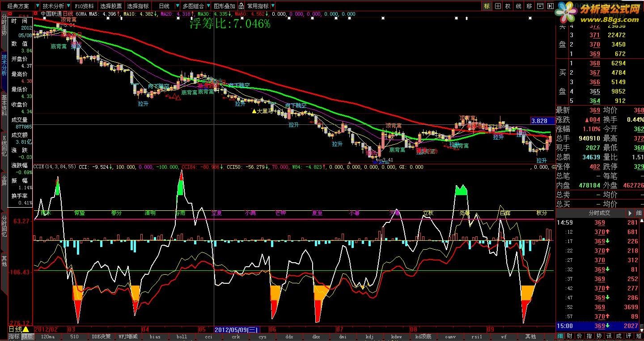Click the 3.828 price label on chart

click(542, 121)
